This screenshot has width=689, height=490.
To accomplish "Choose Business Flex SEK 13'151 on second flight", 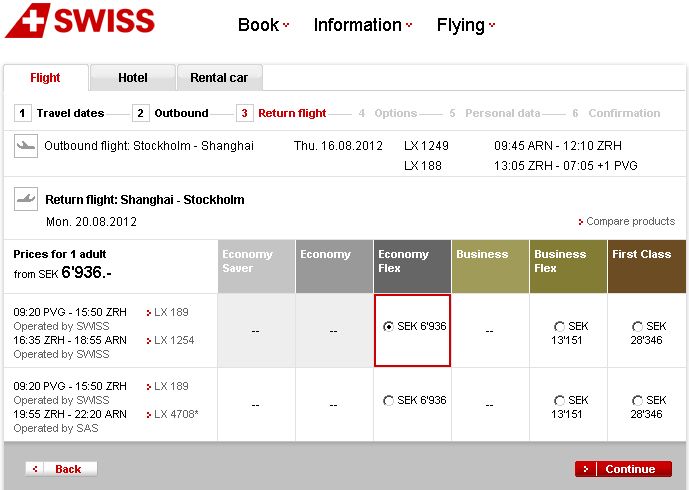I will tap(558, 401).
